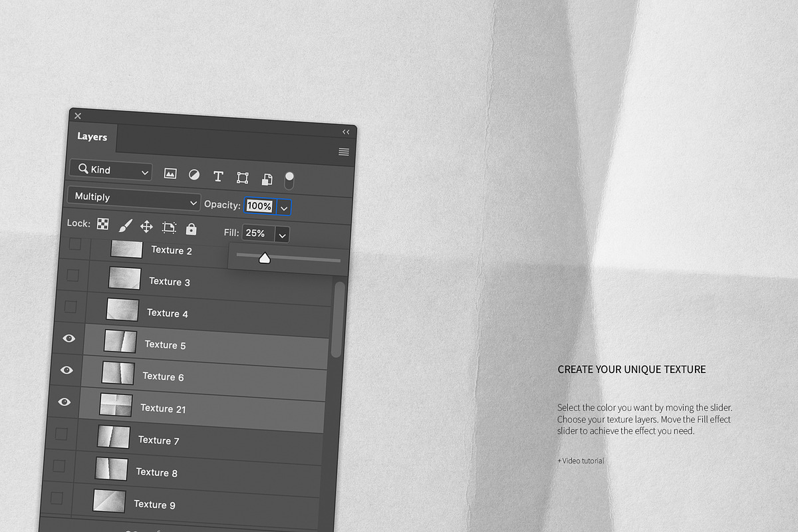Click the Texture 2 layer name
Screen dimensions: 798x532
(x=172, y=250)
